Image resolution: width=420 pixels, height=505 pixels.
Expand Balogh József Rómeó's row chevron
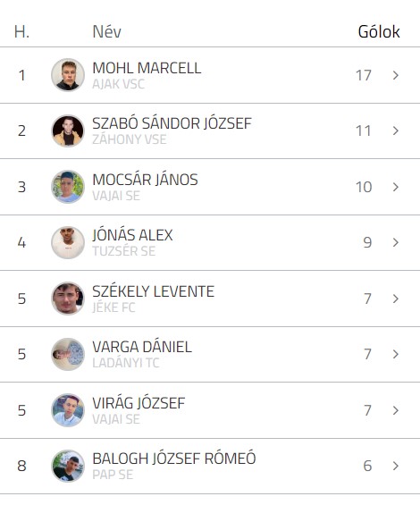tap(396, 466)
